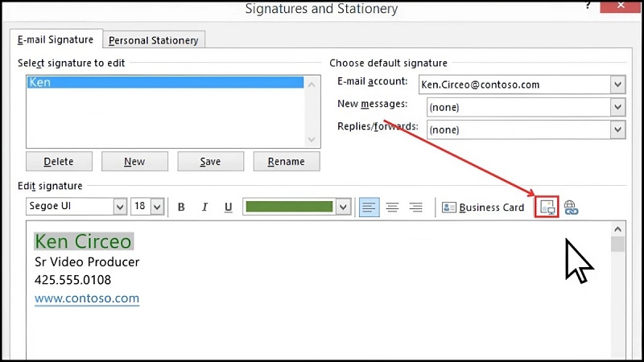Screen dimensions: 644x362
Task: Open the Segoe UI font dropdown
Action: pos(119,207)
